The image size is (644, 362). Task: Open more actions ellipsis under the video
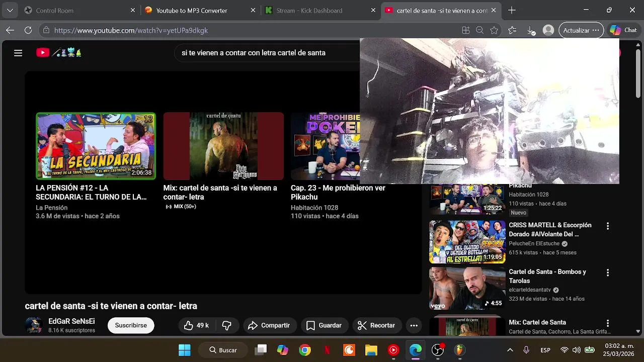click(x=414, y=325)
